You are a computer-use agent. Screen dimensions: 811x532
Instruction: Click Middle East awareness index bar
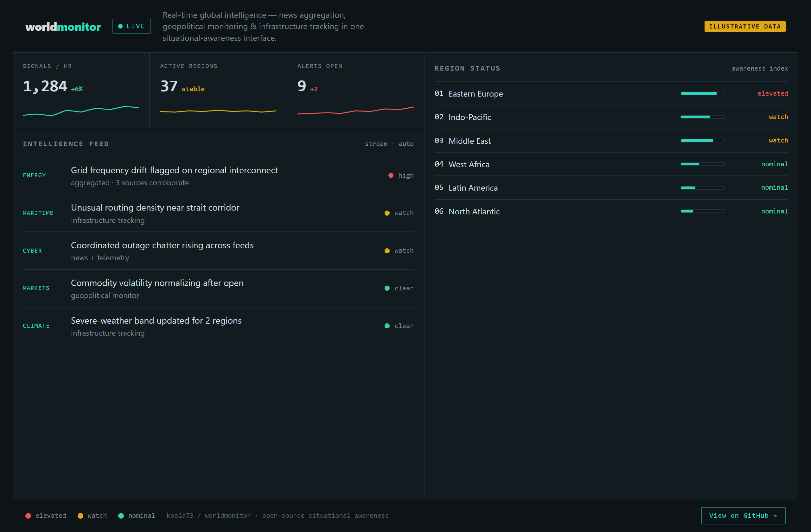(x=703, y=140)
